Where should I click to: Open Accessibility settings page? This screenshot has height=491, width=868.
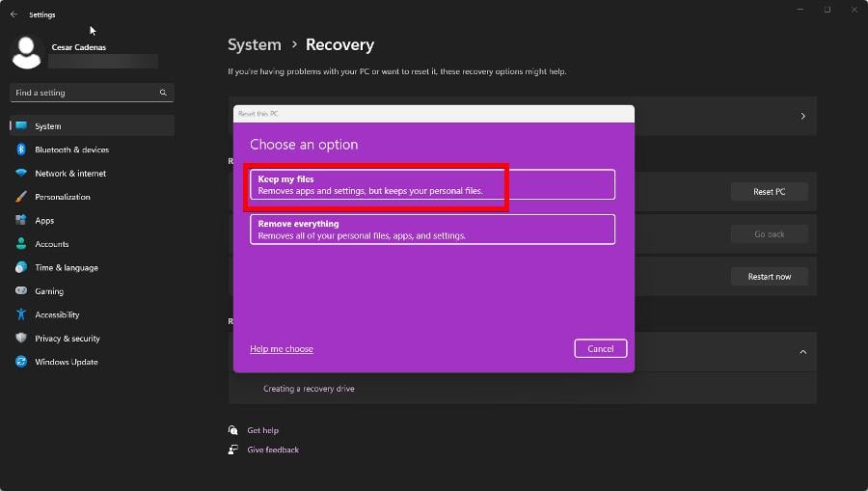92,314
